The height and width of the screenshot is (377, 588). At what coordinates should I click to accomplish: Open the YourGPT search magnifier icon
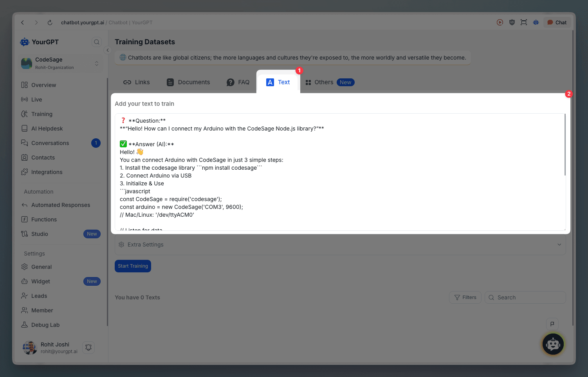click(96, 42)
